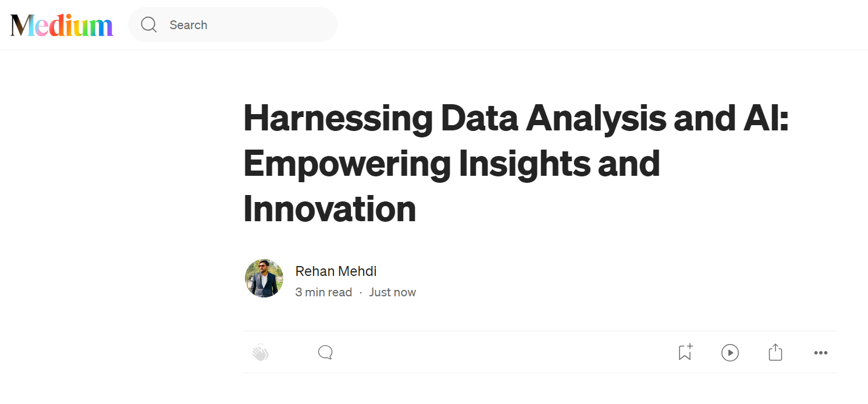Play the audio version of the article
Image resolution: width=868 pixels, height=404 pixels.
tap(730, 353)
